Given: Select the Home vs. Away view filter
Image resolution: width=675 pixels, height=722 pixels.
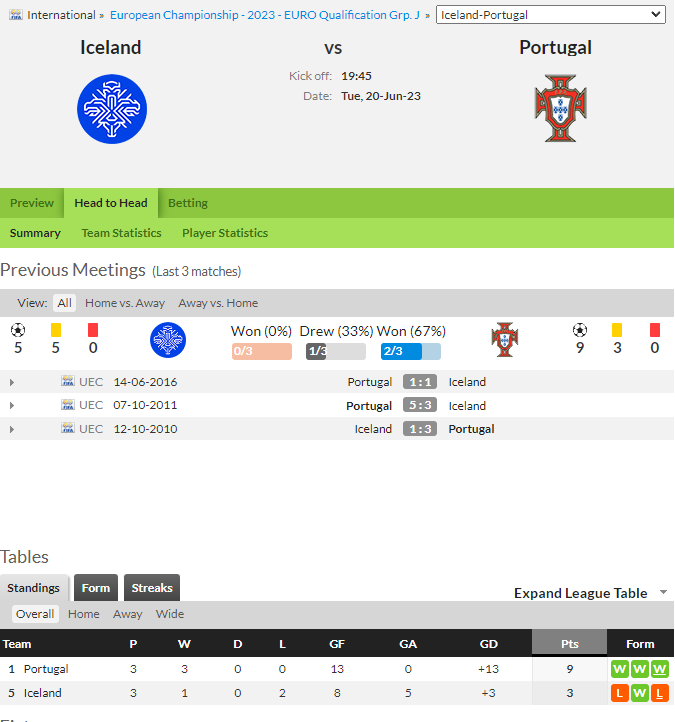Looking at the screenshot, I should pos(125,303).
